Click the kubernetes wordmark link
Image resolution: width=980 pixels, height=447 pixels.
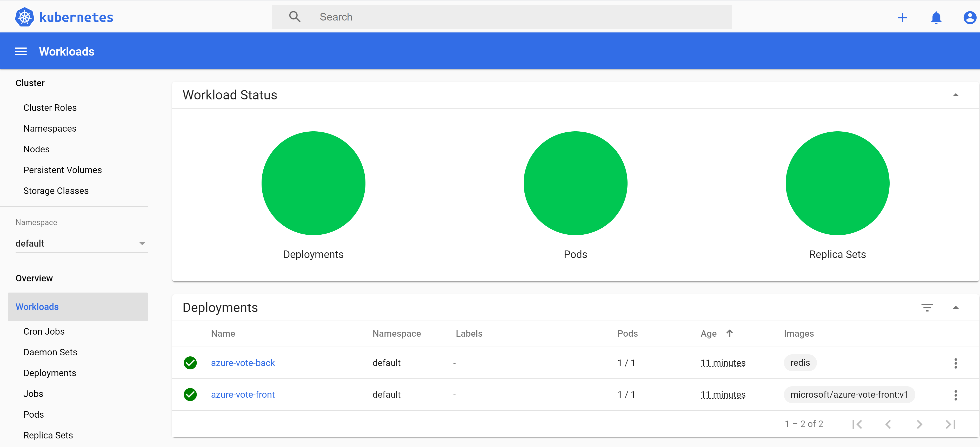click(76, 17)
